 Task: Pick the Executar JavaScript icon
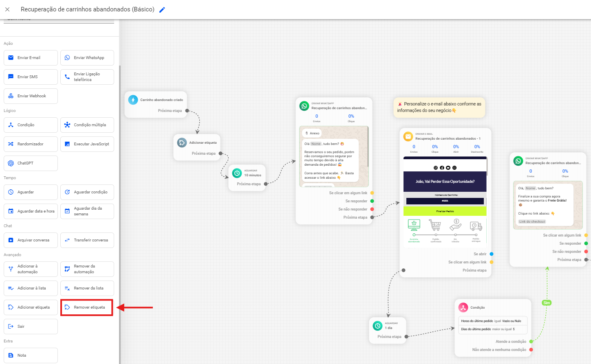click(x=67, y=144)
